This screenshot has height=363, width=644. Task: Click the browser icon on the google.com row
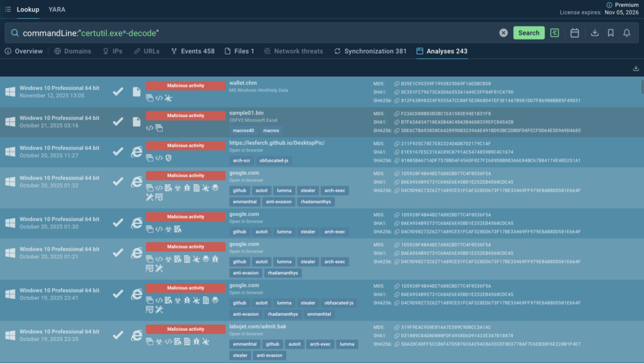click(x=136, y=182)
